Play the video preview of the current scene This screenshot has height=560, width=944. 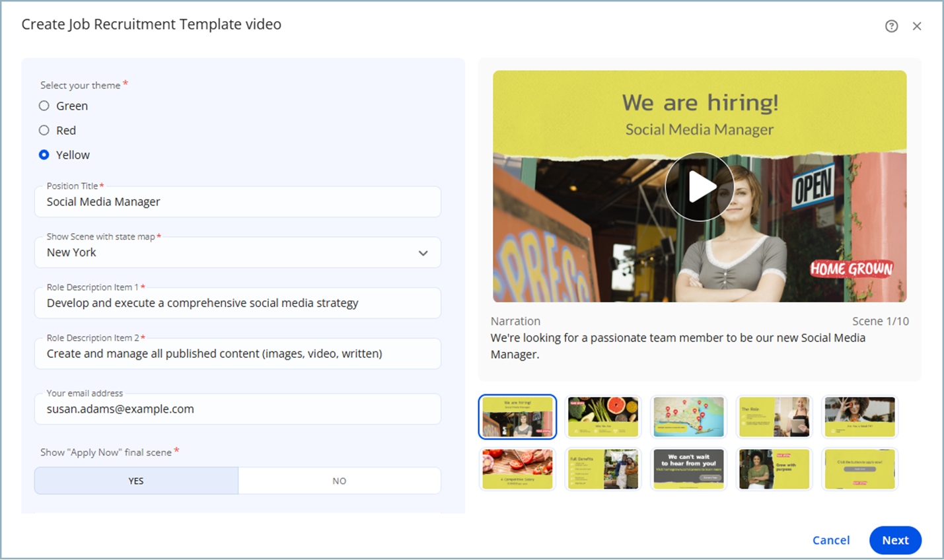(x=699, y=186)
